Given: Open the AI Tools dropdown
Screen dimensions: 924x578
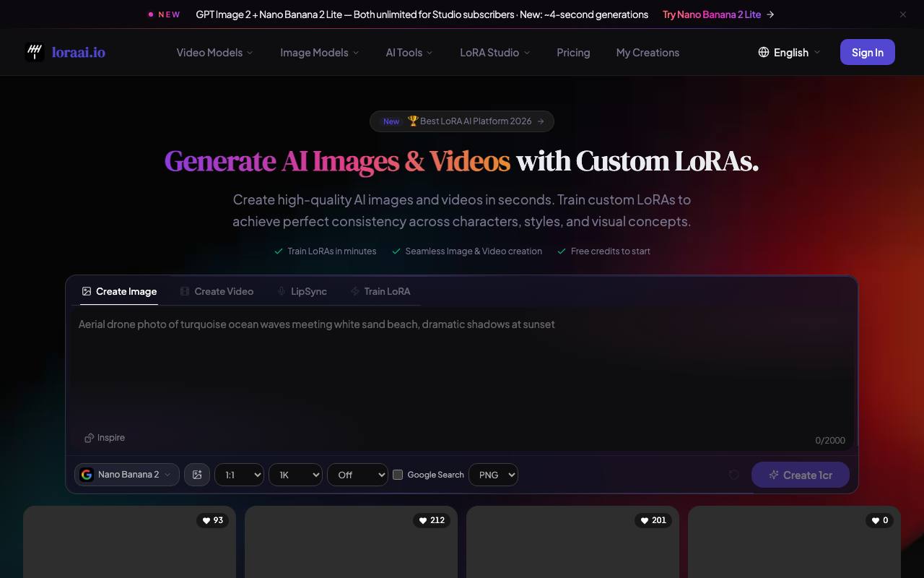Looking at the screenshot, I should coord(409,53).
